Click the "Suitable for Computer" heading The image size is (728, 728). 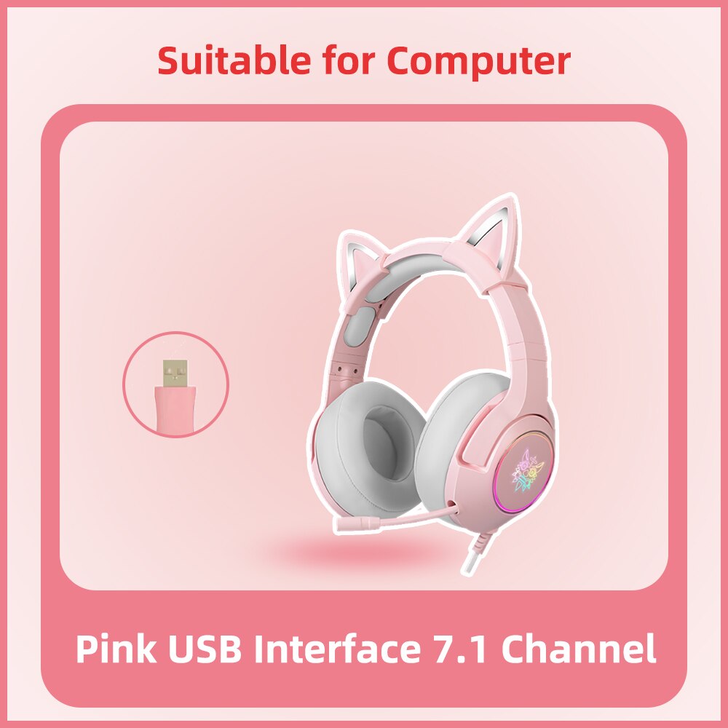[x=364, y=61]
